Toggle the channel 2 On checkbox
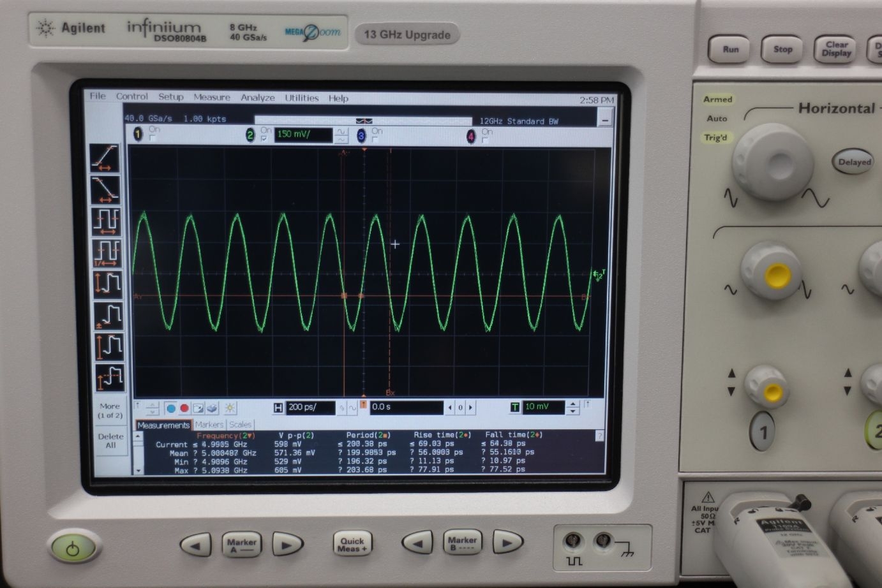 click(264, 138)
